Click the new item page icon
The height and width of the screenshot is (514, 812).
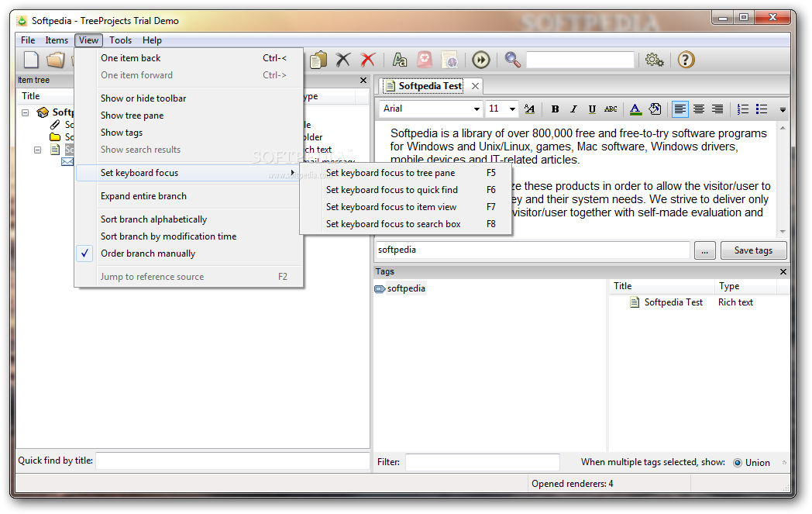31,60
